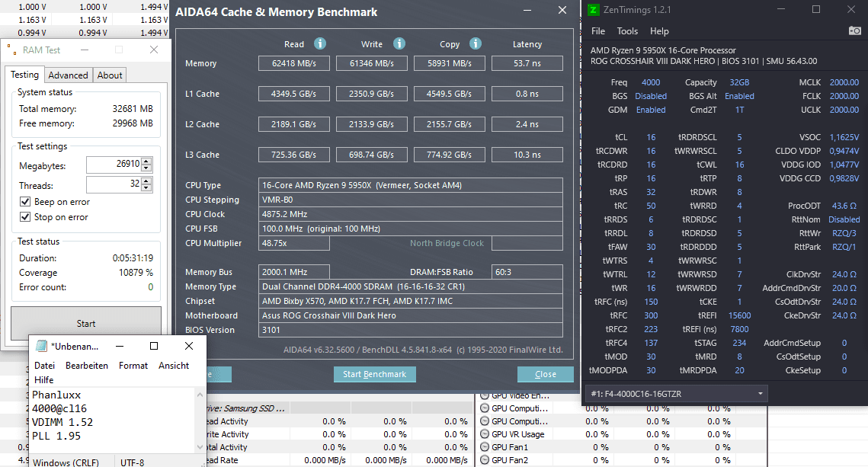
Task: Click the L2 Cache Read value 2189.1 GB/s
Action: (294, 124)
